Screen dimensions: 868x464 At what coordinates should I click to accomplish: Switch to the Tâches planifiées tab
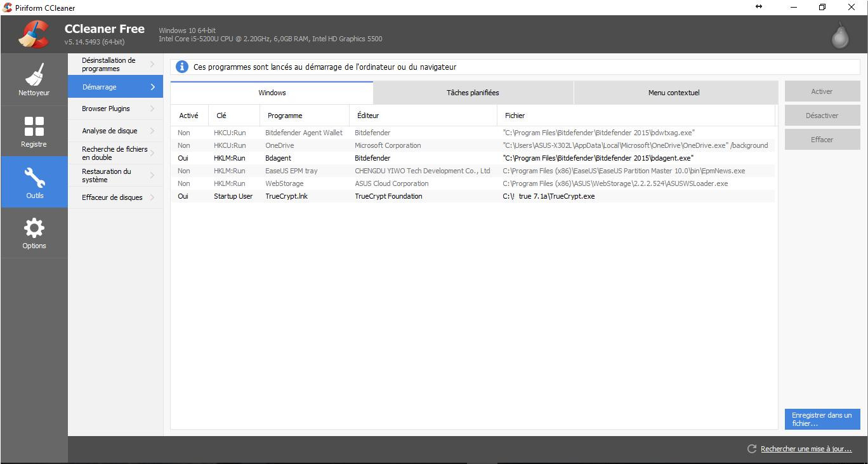click(x=473, y=93)
